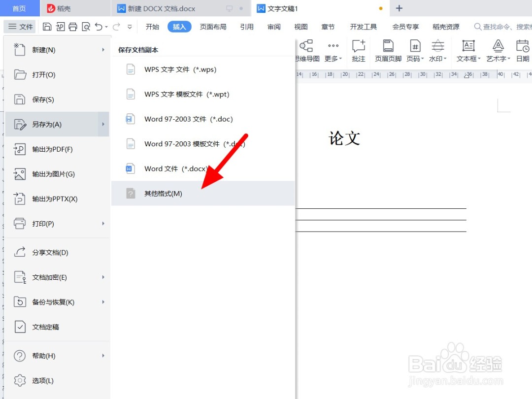This screenshot has width=532, height=399.
Task: Choose 打开(O) in file menu
Action: pos(57,75)
